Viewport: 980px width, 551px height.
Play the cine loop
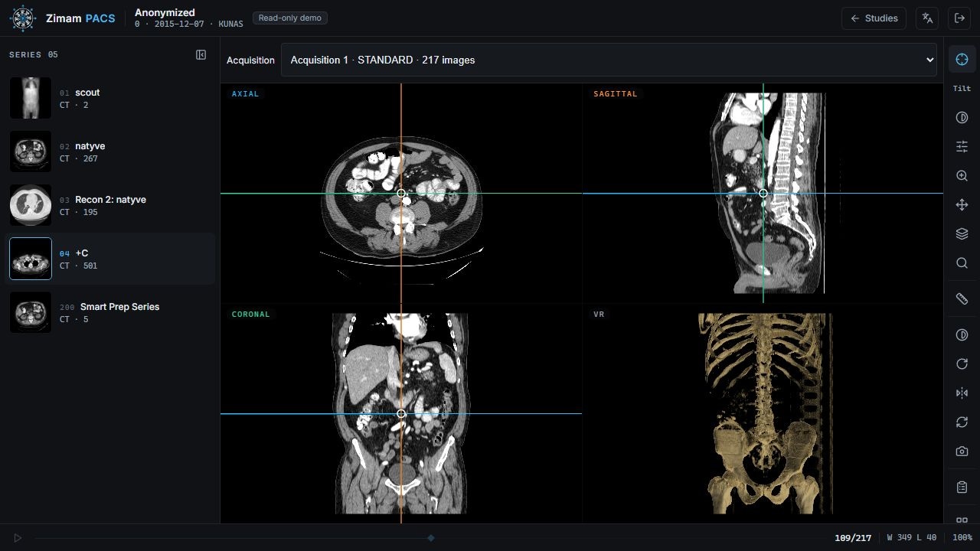tap(18, 538)
